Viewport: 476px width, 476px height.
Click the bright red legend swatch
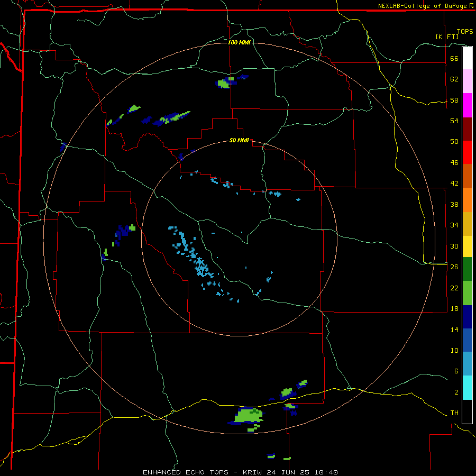pyautogui.click(x=467, y=152)
